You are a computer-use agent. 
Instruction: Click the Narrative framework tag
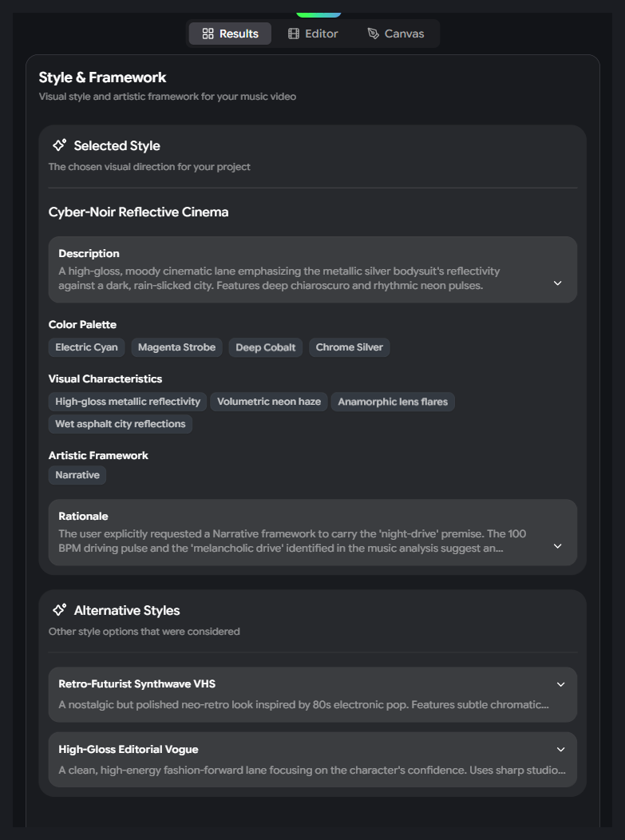[x=77, y=475]
